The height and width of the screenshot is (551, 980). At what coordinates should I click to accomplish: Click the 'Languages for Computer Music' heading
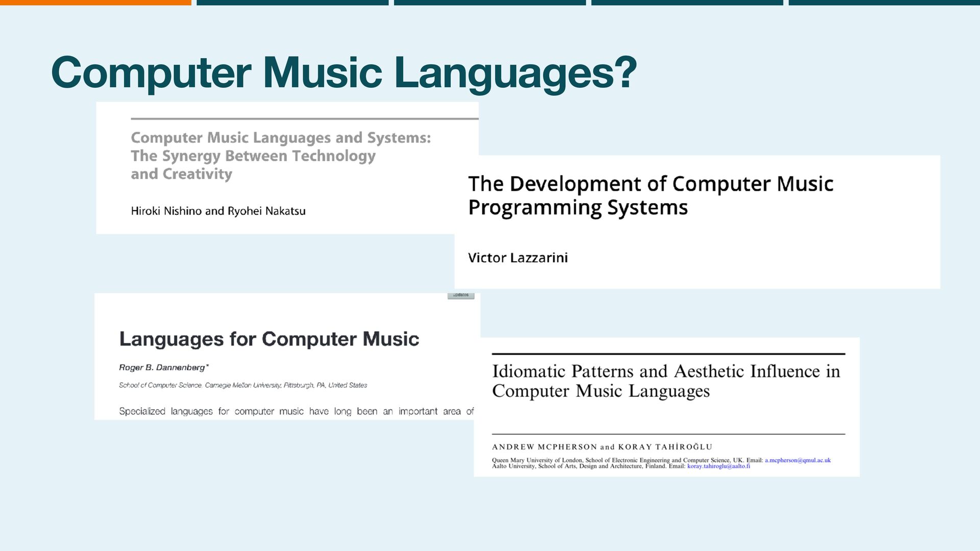pos(269,339)
